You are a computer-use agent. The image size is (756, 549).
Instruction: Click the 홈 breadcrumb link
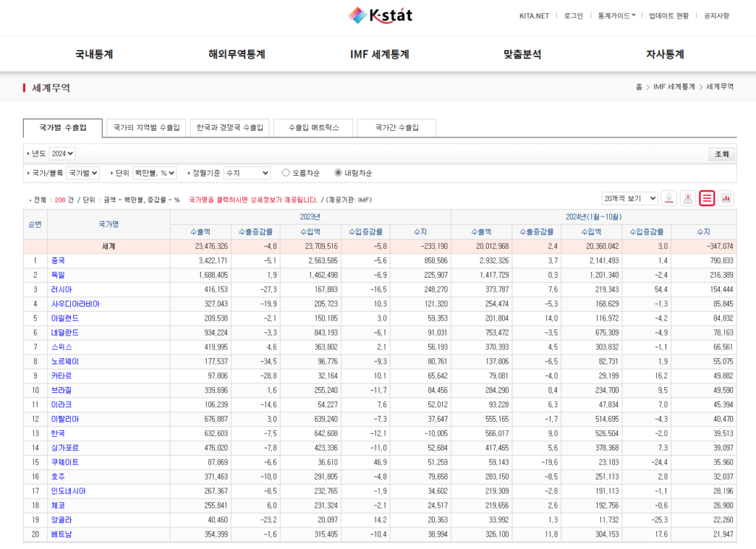click(x=639, y=87)
